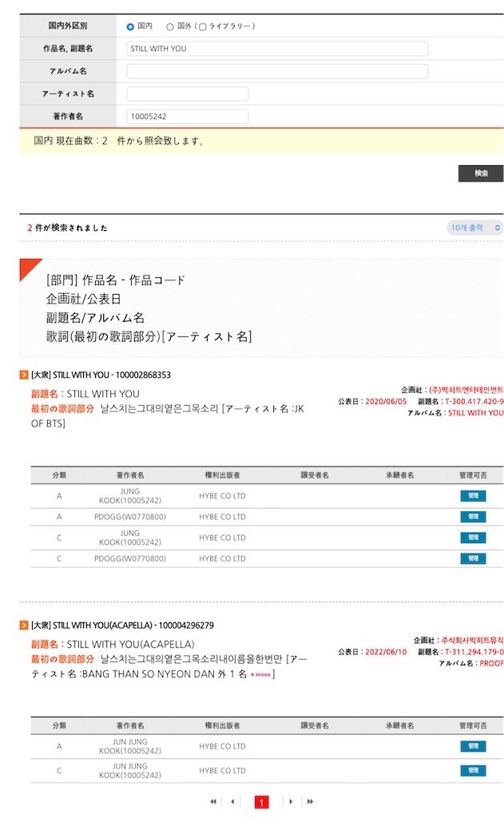The width and height of the screenshot is (504, 818).
Task: Click 管理 button in JUN JUNG KOOK row A
Action: tap(473, 746)
